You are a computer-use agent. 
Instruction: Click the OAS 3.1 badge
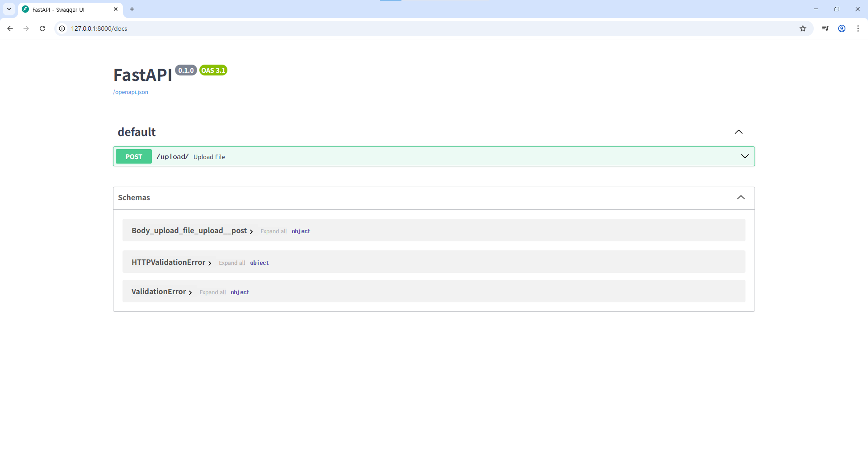tap(213, 70)
